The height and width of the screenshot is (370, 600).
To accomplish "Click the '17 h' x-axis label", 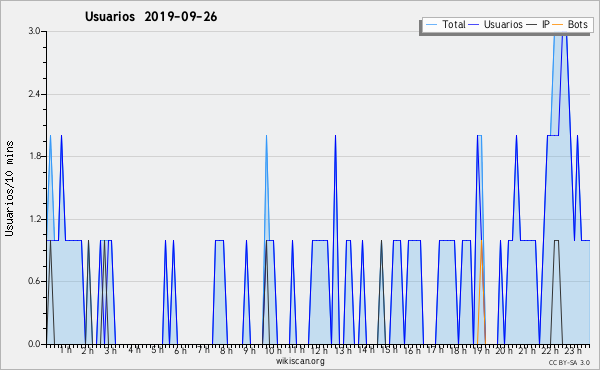I will 435,350.
